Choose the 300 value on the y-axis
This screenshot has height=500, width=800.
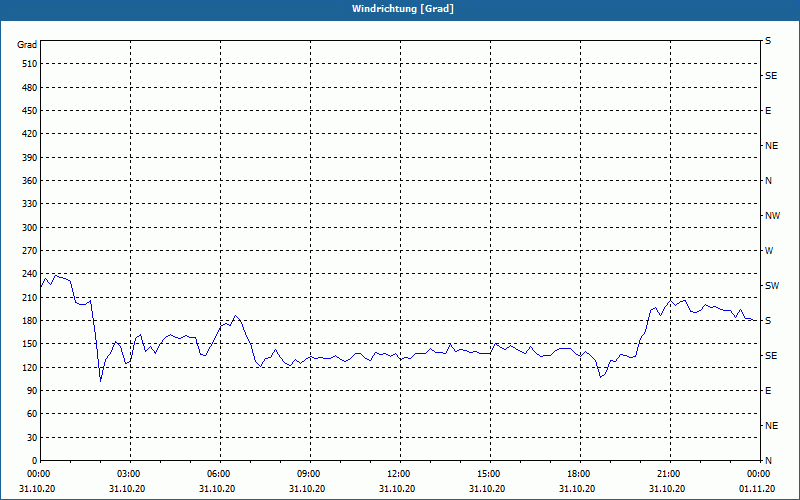pyautogui.click(x=30, y=228)
